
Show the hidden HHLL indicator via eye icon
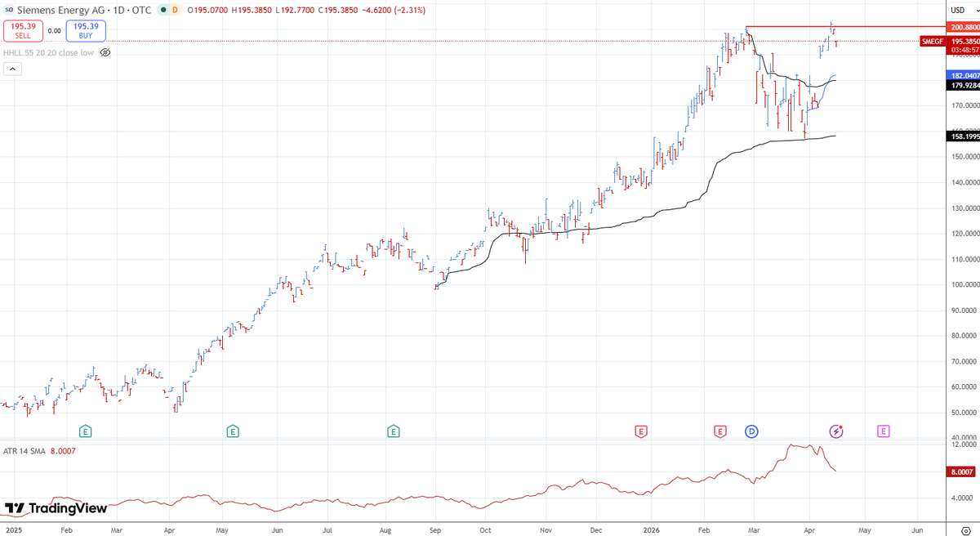tap(105, 52)
